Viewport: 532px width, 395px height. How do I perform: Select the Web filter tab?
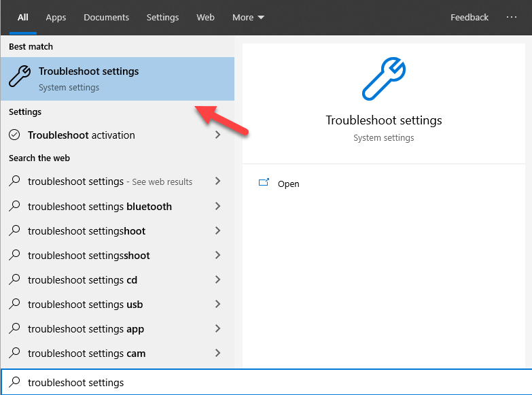205,18
